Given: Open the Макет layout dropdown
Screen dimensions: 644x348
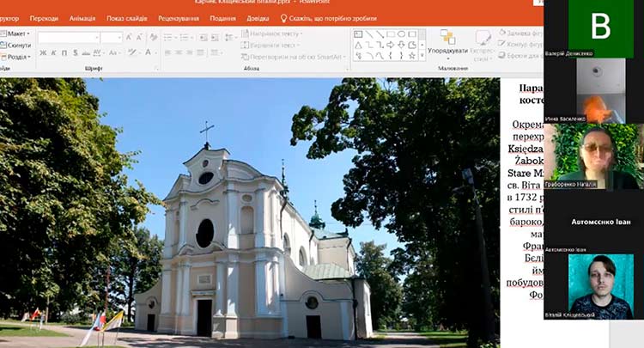Looking at the screenshot, I should click(x=17, y=34).
